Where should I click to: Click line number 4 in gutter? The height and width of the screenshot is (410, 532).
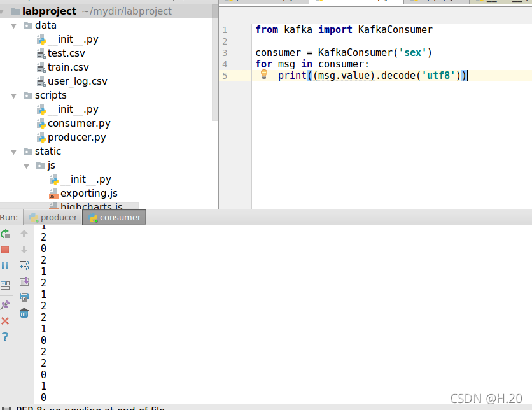pyautogui.click(x=225, y=64)
